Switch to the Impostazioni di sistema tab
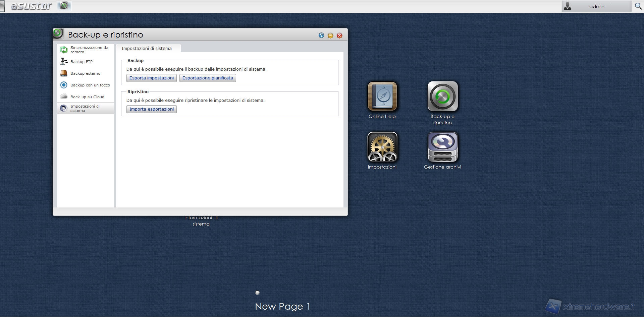 click(x=147, y=49)
